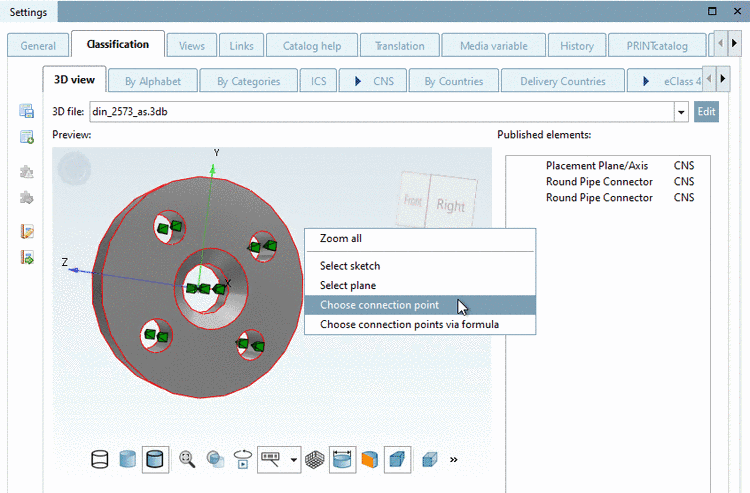Open the Catalog help tab

pos(312,46)
